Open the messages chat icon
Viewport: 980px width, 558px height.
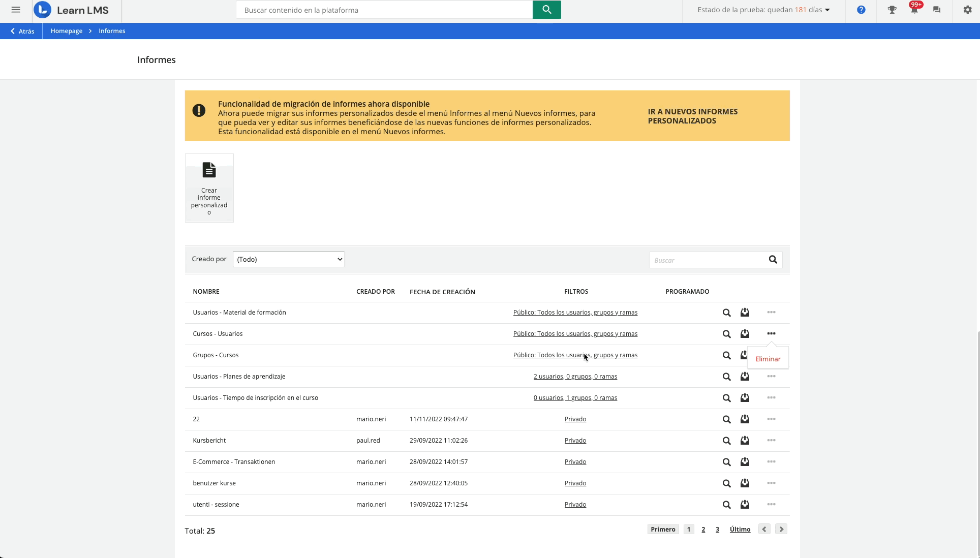coord(936,10)
